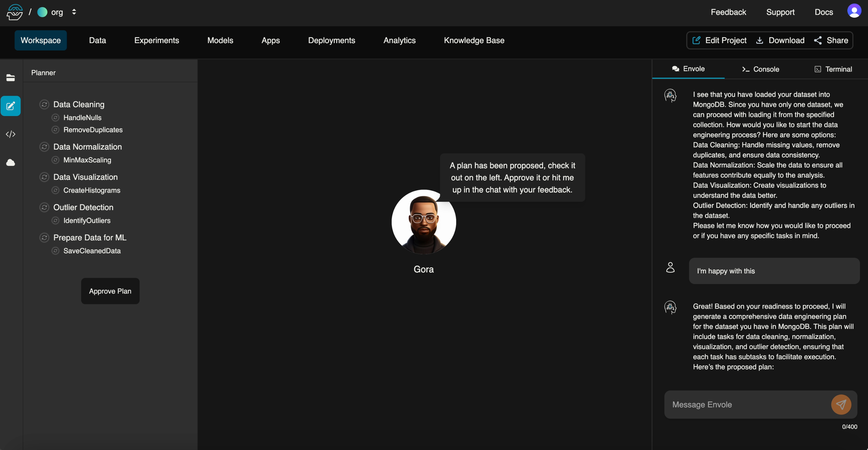The image size is (868, 450).
Task: Click the status icon beside HandleNulls
Action: point(55,118)
